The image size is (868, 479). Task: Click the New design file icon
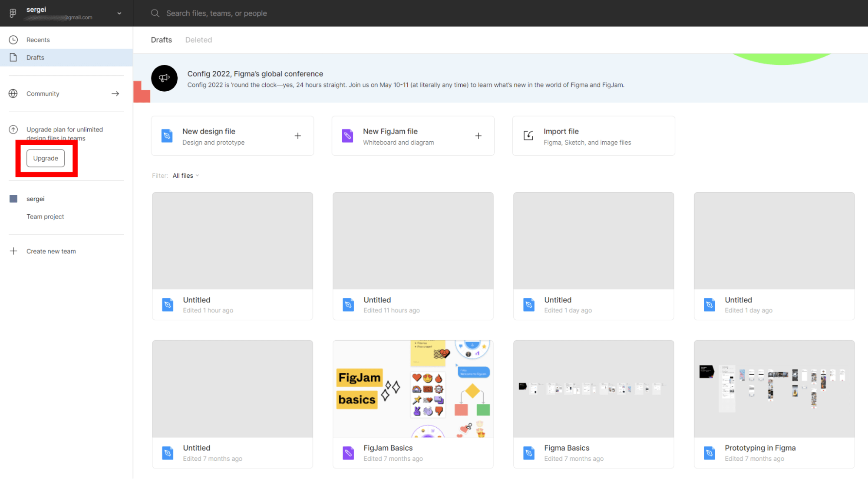(x=167, y=135)
